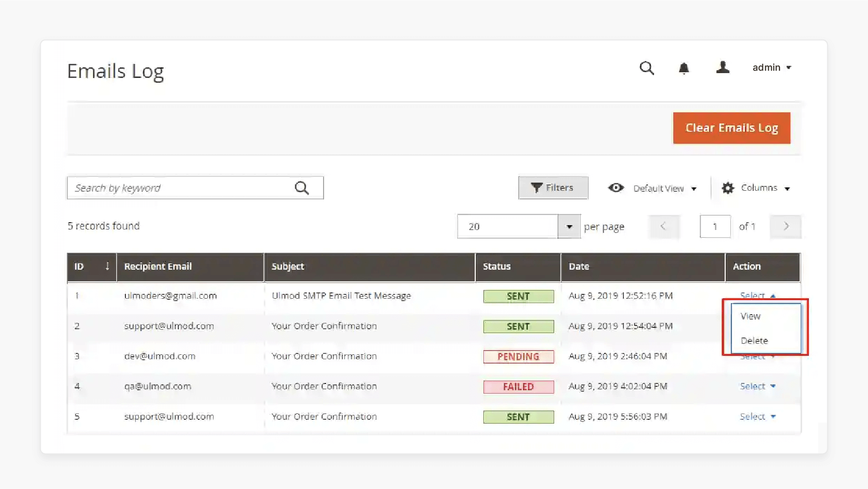The image size is (868, 489).
Task: Open the notifications bell icon
Action: [x=683, y=68]
